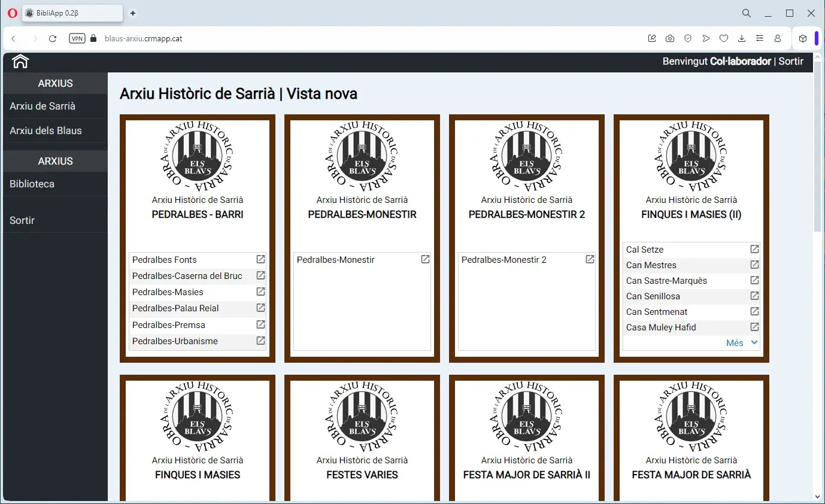
Task: Open external link for Can Mestres
Action: click(x=754, y=265)
